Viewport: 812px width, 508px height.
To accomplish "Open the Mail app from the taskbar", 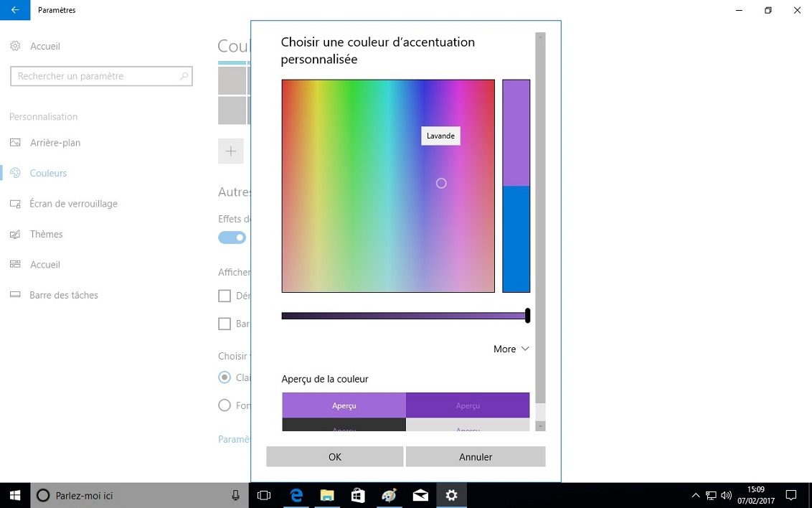I will [x=420, y=495].
